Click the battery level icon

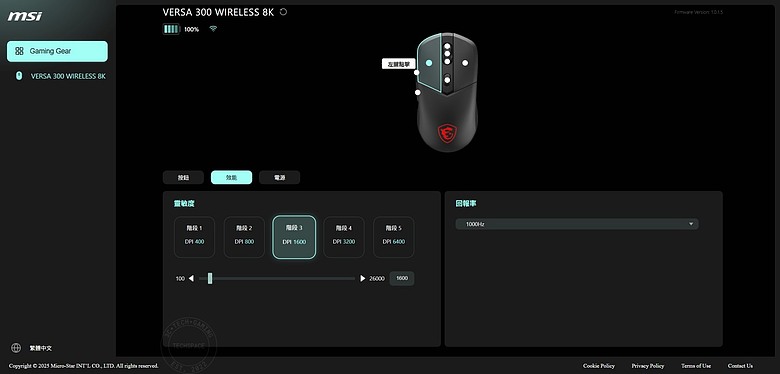point(171,29)
